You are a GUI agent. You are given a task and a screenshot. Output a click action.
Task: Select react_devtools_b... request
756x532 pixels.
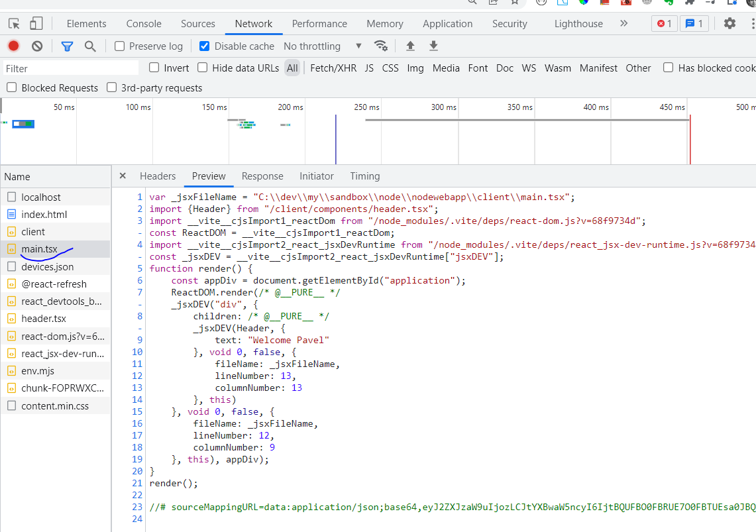(x=56, y=301)
